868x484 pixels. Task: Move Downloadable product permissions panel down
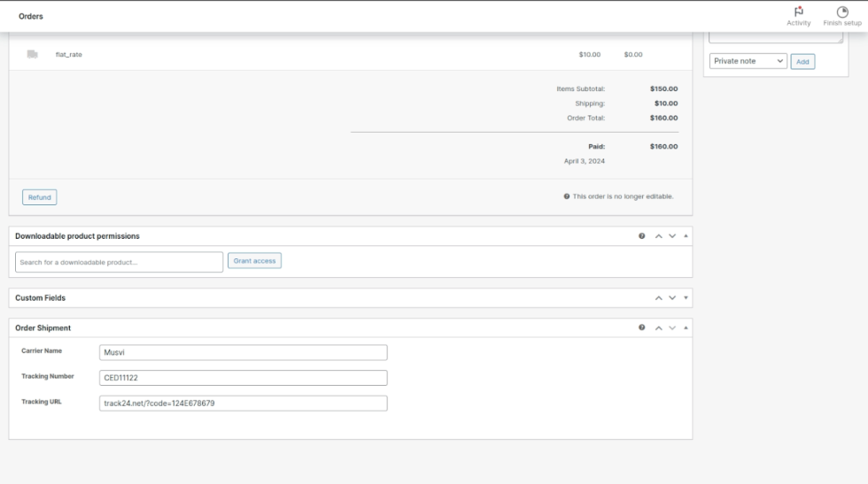pyautogui.click(x=672, y=236)
